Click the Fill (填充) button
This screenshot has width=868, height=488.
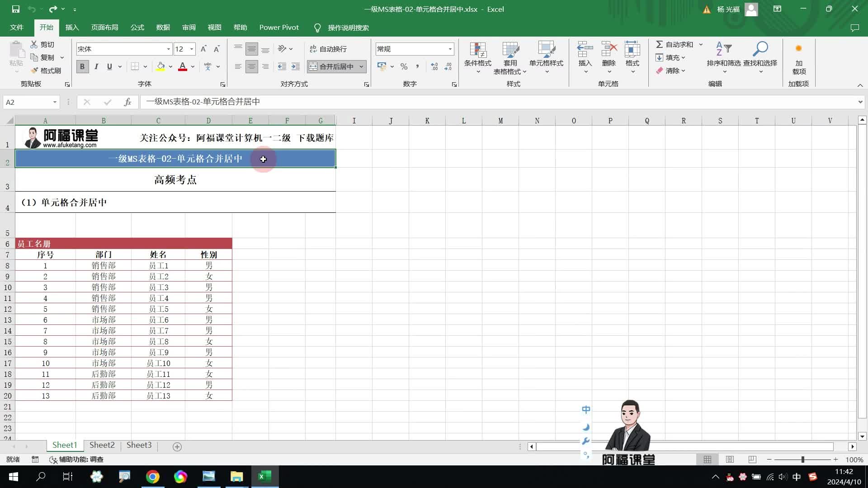click(671, 57)
